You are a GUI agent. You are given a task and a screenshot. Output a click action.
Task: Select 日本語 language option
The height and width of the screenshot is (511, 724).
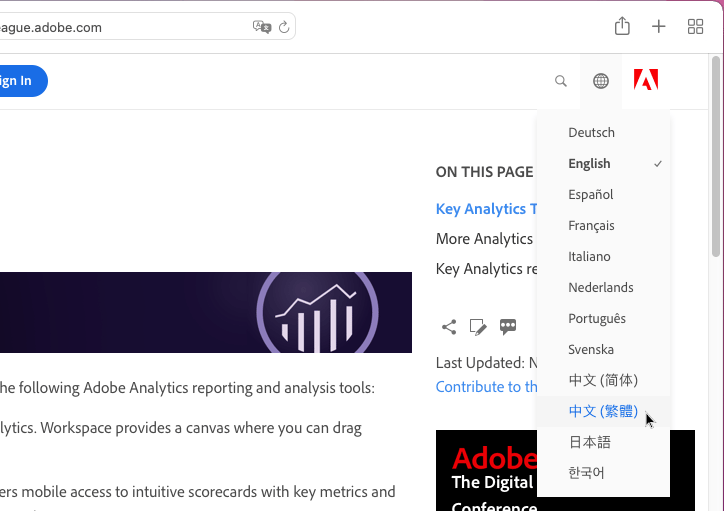point(603,442)
